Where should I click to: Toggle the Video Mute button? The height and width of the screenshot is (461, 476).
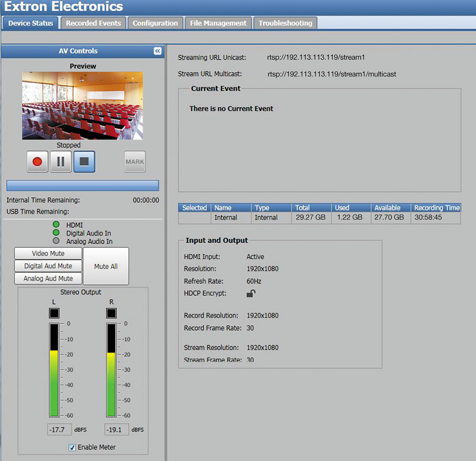pos(48,254)
